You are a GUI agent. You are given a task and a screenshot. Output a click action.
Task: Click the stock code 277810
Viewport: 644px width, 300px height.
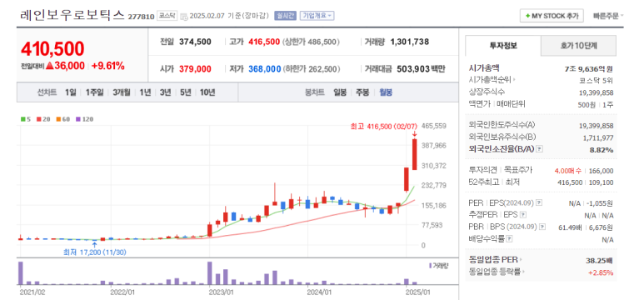142,17
